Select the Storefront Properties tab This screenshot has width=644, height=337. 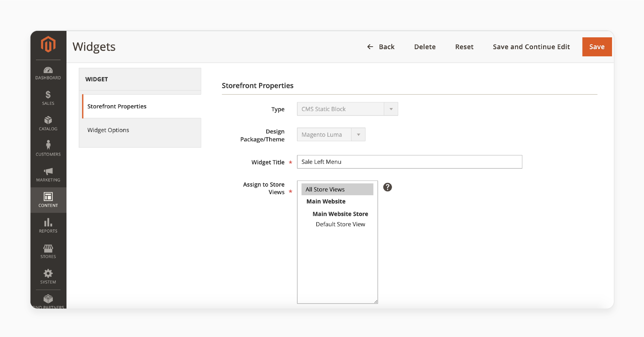pyautogui.click(x=142, y=106)
